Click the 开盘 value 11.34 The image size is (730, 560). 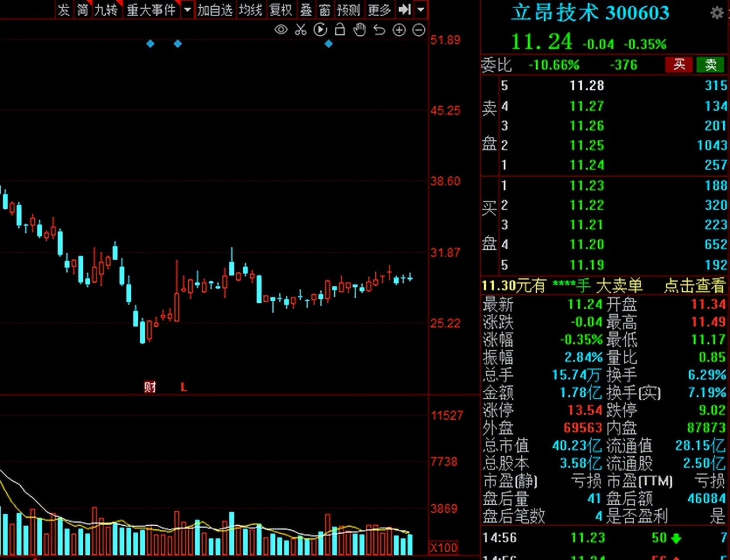[708, 304]
